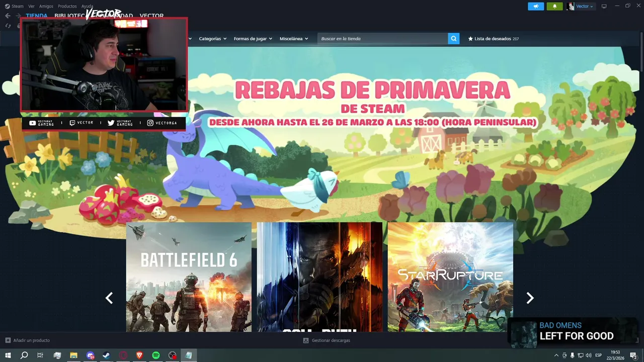Click the plus icon to add a product
Viewport: 644px width, 362px height.
8,340
